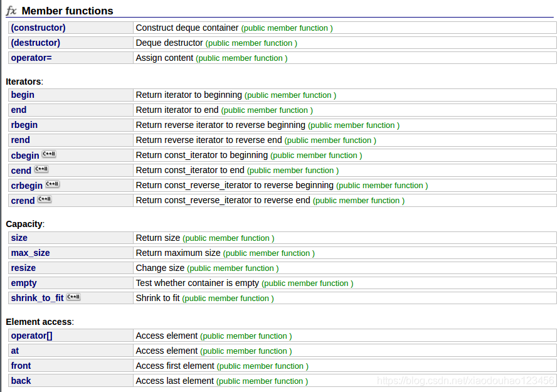The image size is (560, 392).
Task: Click 'Return const_reverse_iterator to reverse end'
Action: [x=223, y=200]
